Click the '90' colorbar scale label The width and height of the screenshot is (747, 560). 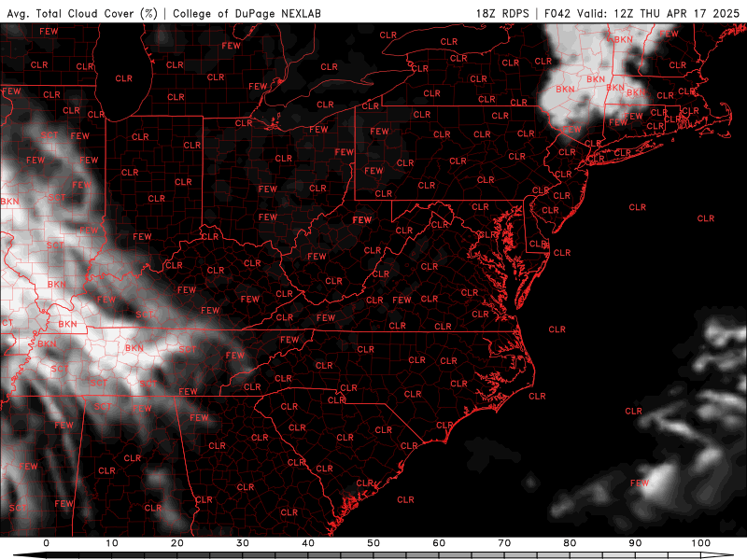click(635, 543)
